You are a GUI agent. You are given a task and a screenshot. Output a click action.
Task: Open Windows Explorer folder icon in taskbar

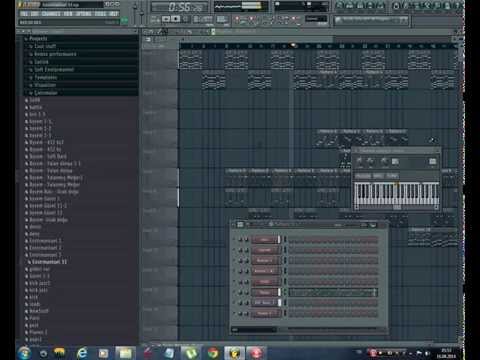[x=125, y=353]
